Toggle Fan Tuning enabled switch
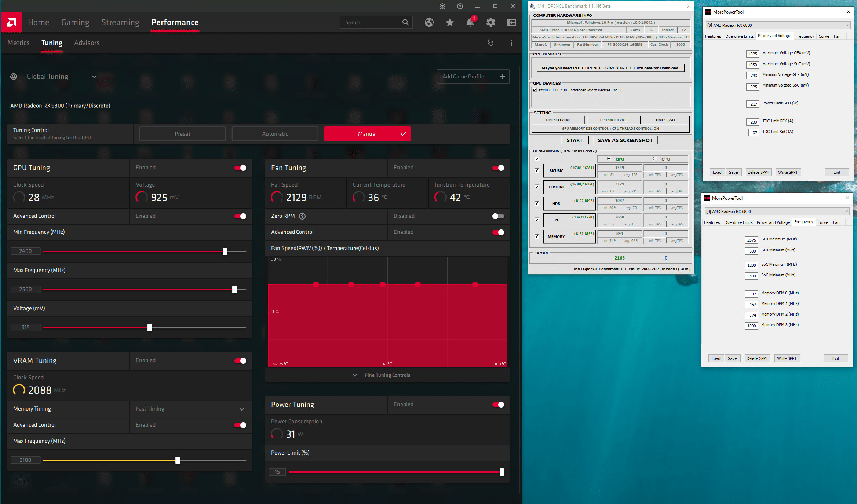Screen dimensions: 857x504 [x=498, y=168]
